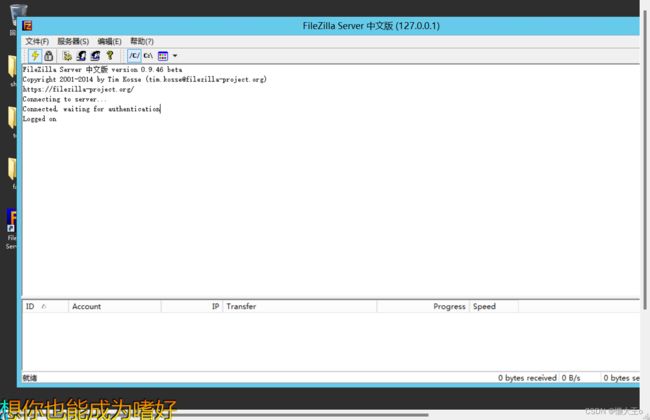
Task: Click the 就绪 status bar text
Action: [30, 378]
